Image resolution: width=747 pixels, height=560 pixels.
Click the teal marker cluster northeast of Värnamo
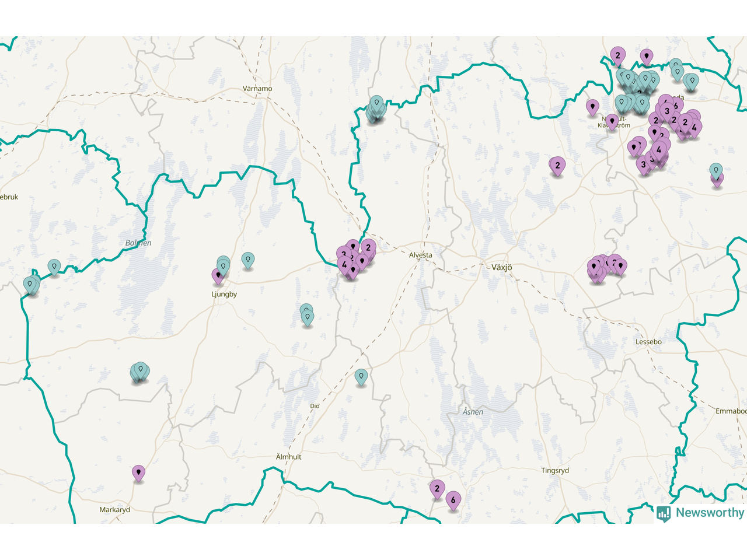(376, 109)
